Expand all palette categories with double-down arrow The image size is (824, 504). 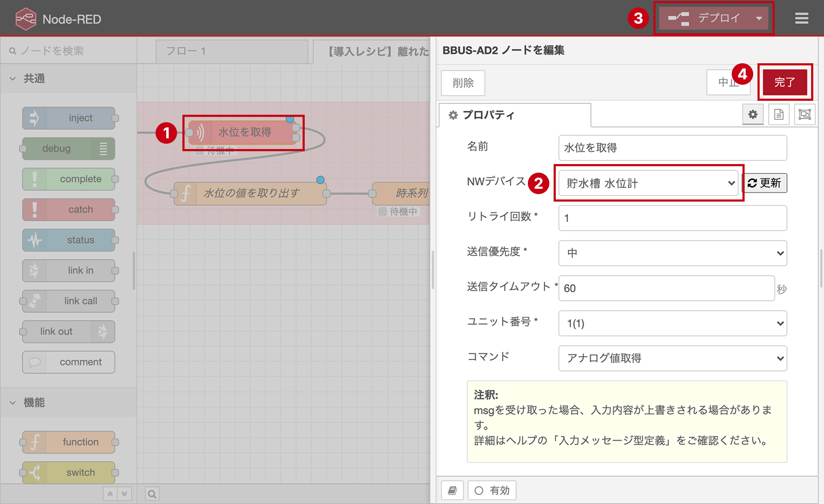(124, 494)
